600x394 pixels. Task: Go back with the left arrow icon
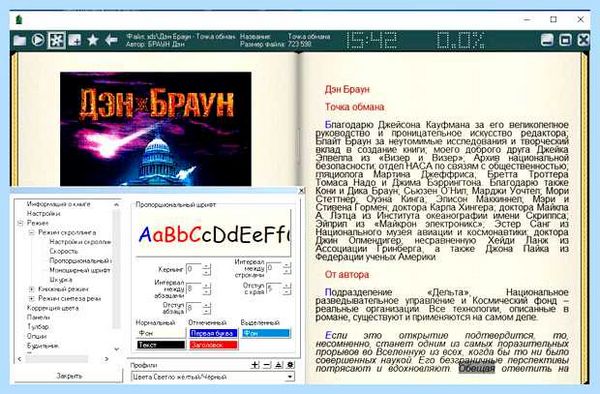click(111, 40)
